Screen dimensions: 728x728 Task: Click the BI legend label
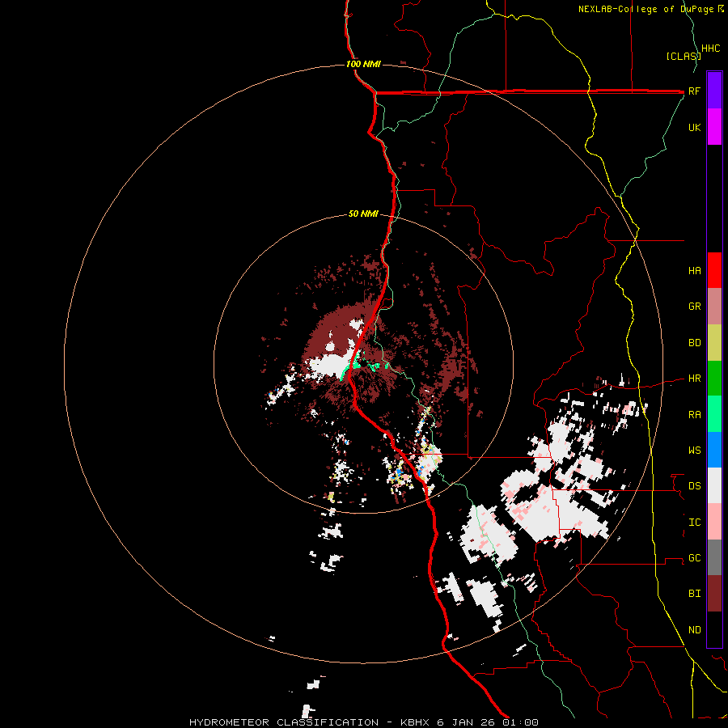point(694,594)
